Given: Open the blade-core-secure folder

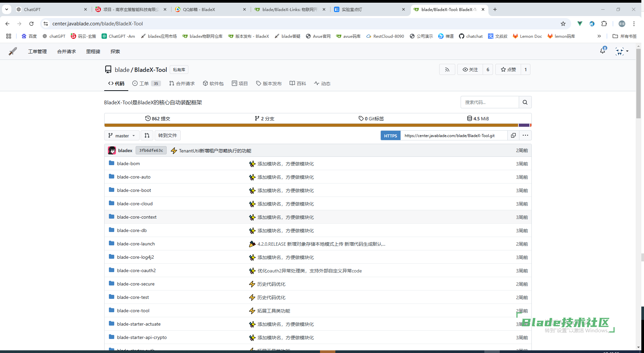Looking at the screenshot, I should pyautogui.click(x=136, y=284).
